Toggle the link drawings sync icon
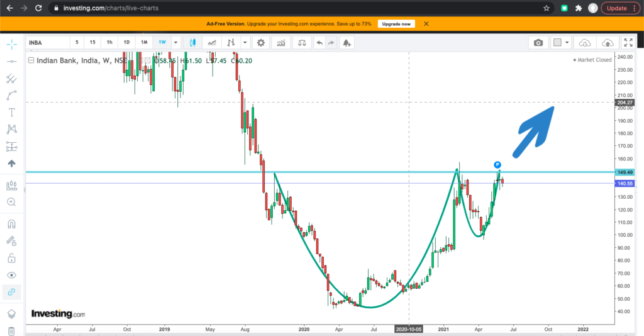Screen dimensions: 644x336 [11, 292]
